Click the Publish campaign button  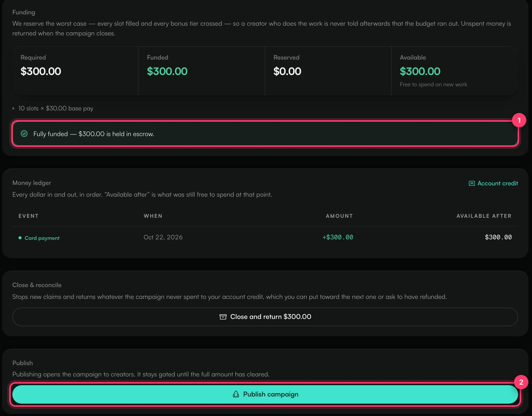click(265, 394)
